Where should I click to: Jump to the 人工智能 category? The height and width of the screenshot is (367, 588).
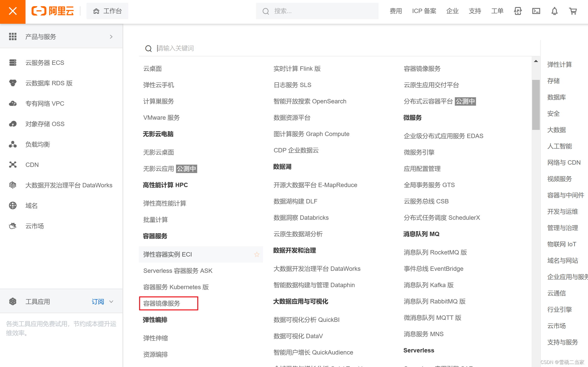(x=560, y=146)
